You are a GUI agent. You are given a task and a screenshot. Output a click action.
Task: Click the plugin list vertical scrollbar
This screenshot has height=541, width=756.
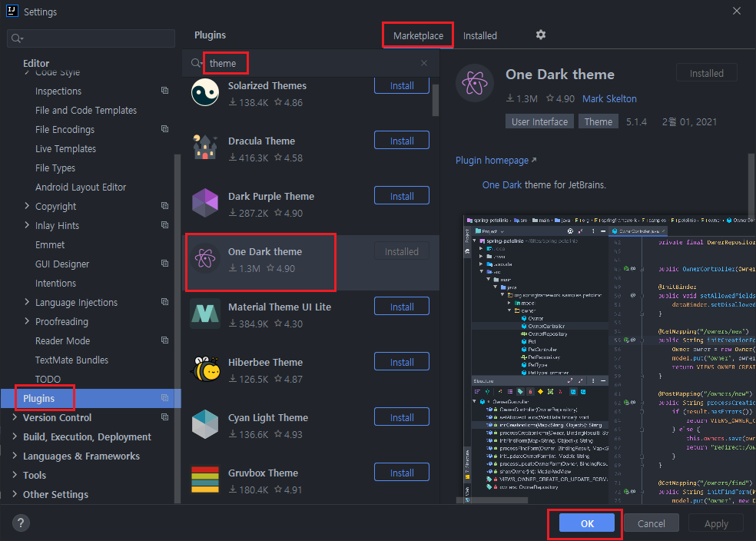click(x=436, y=101)
